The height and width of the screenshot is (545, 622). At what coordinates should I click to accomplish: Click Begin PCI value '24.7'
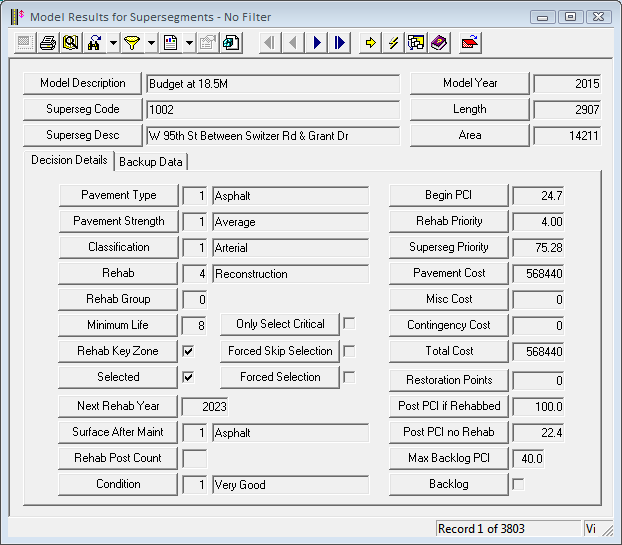coord(538,196)
